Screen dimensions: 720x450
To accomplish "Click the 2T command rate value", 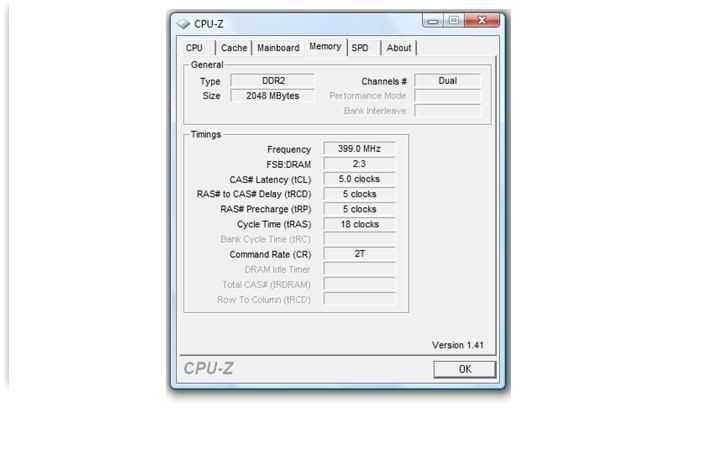I will pos(359,254).
